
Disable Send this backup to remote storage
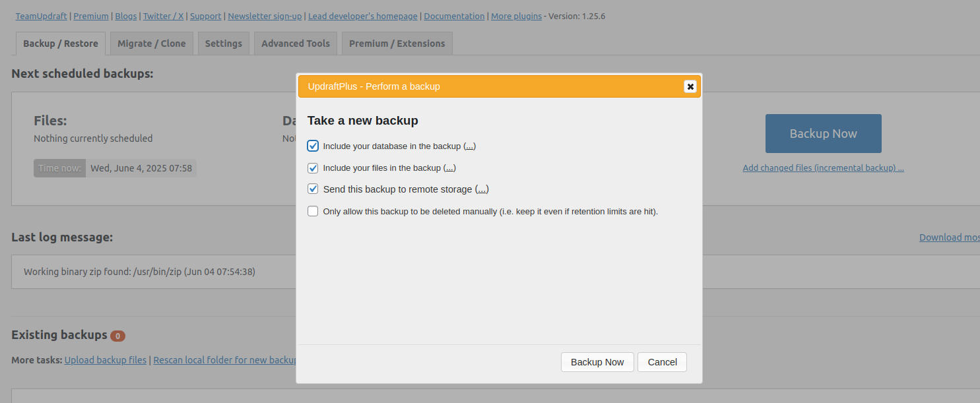[x=313, y=189]
